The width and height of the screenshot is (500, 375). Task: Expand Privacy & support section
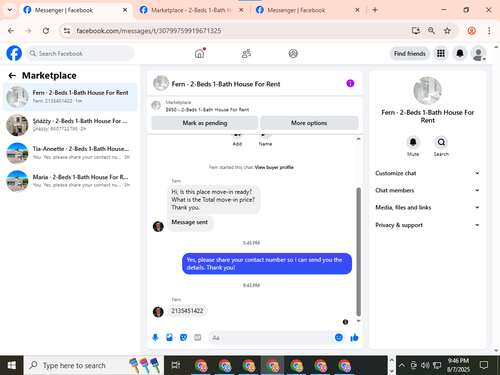coord(427,225)
